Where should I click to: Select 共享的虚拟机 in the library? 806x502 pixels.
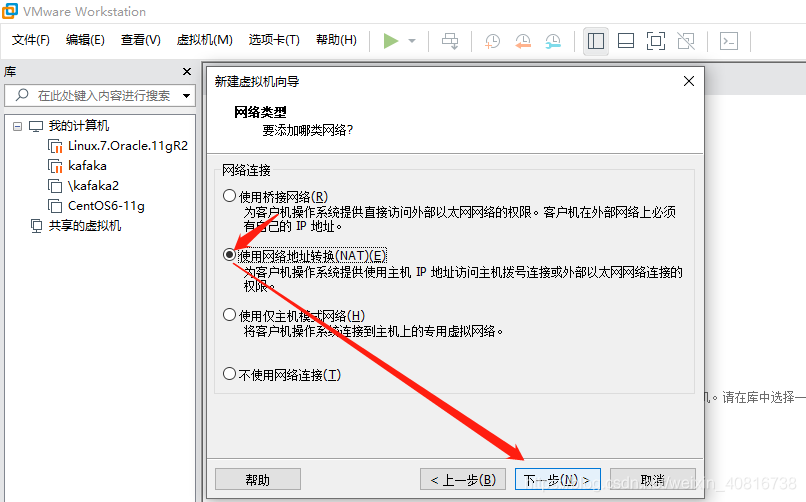[85, 226]
